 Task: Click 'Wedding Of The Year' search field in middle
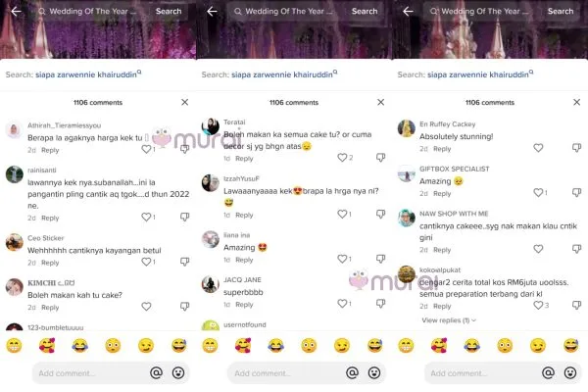[287, 11]
